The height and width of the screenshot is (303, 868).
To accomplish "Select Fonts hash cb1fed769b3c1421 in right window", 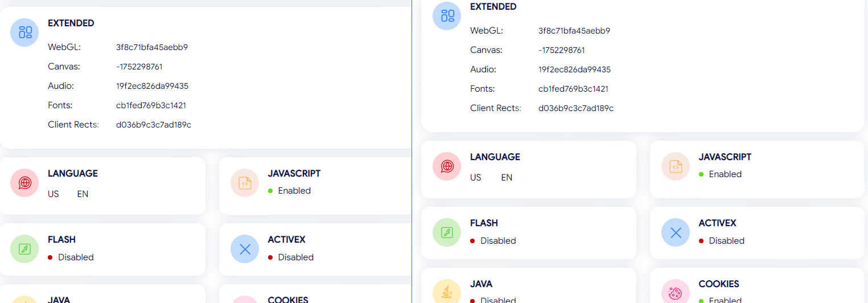I will pos(573,89).
